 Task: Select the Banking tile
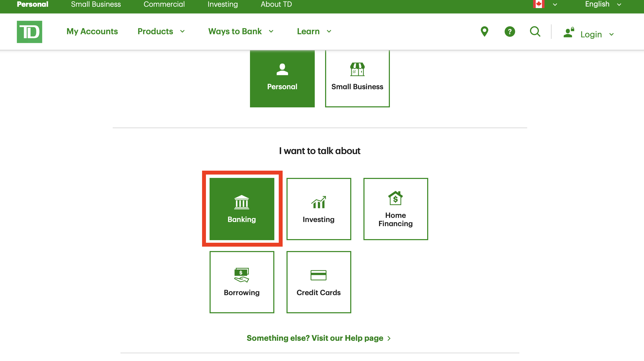click(242, 209)
